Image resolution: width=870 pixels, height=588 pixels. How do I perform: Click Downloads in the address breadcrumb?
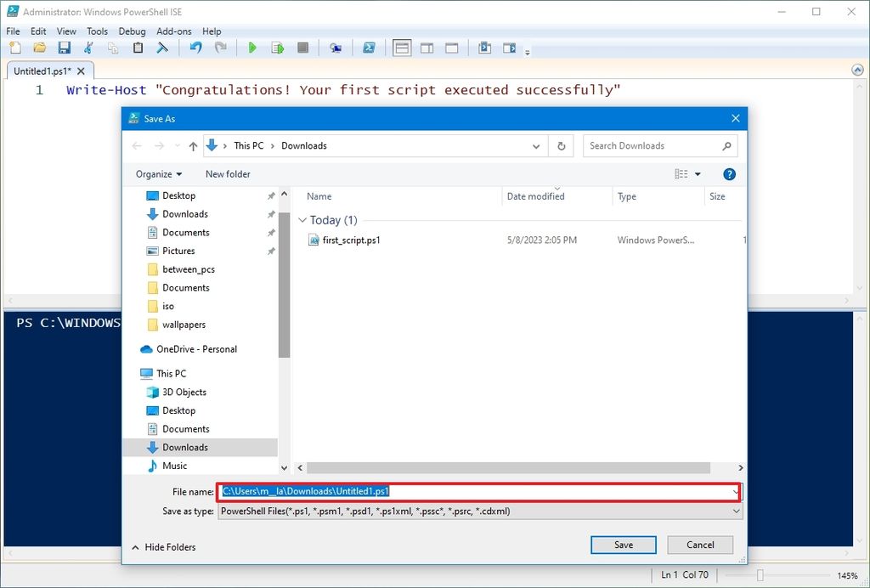tap(304, 146)
